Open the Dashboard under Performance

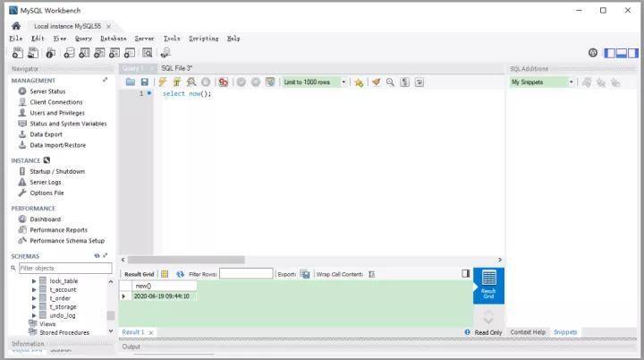(x=46, y=219)
